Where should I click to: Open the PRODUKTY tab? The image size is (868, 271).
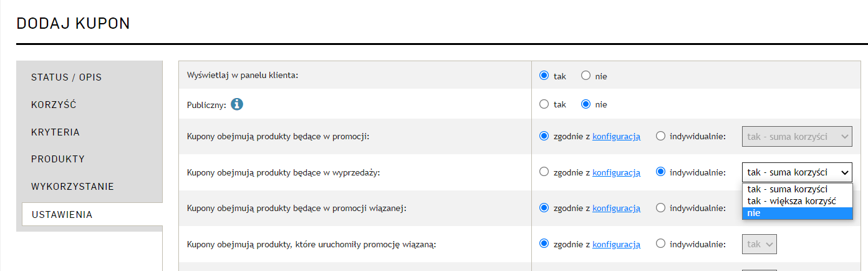(89, 159)
